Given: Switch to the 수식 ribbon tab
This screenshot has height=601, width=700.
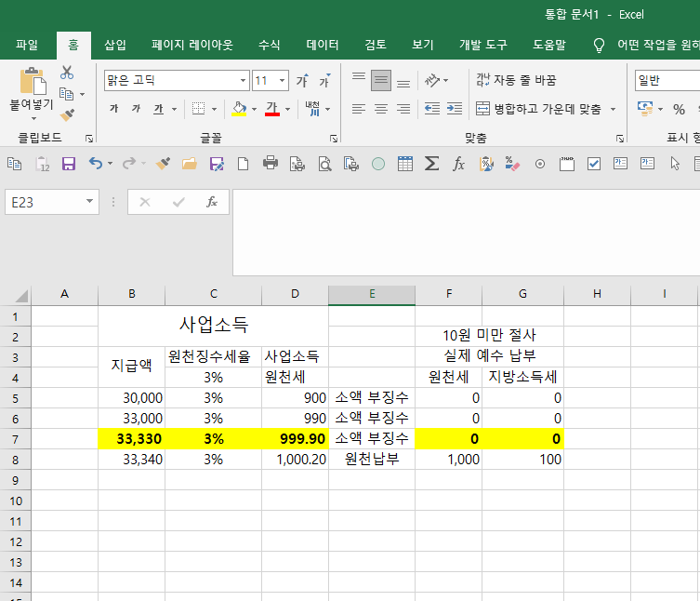Looking at the screenshot, I should [x=270, y=45].
